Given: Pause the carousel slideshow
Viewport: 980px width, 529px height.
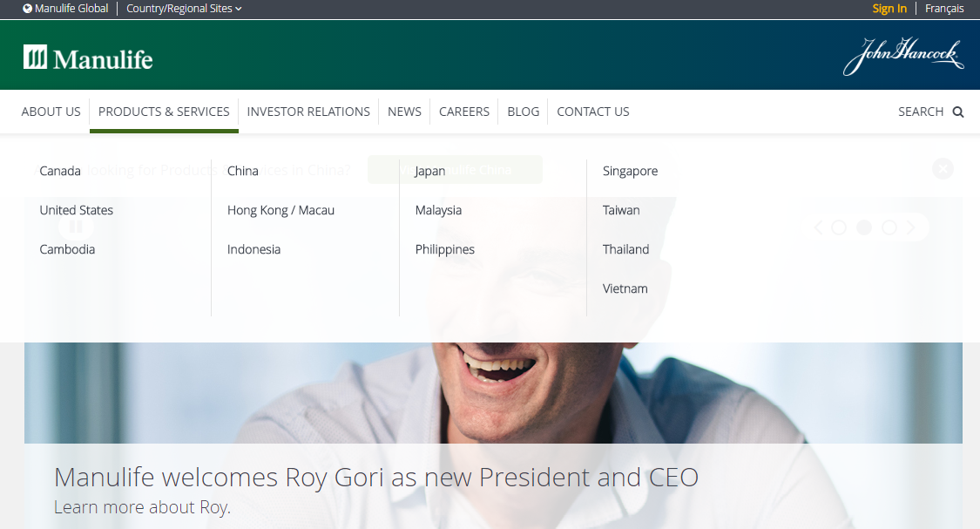Looking at the screenshot, I should coord(77,227).
